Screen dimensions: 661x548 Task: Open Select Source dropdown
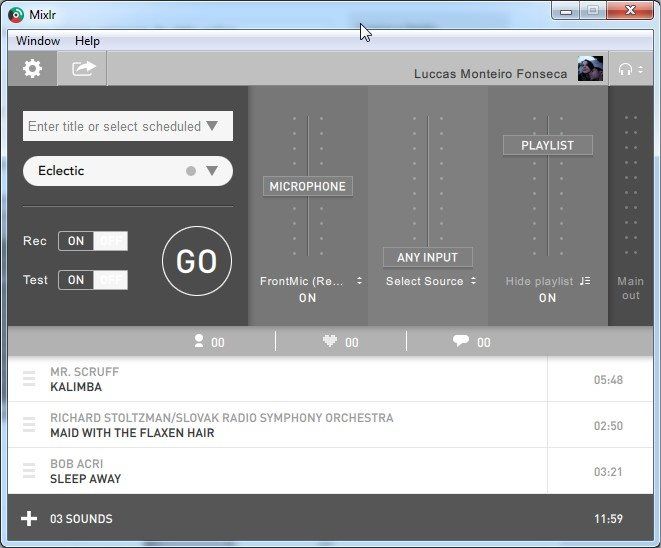(431, 281)
